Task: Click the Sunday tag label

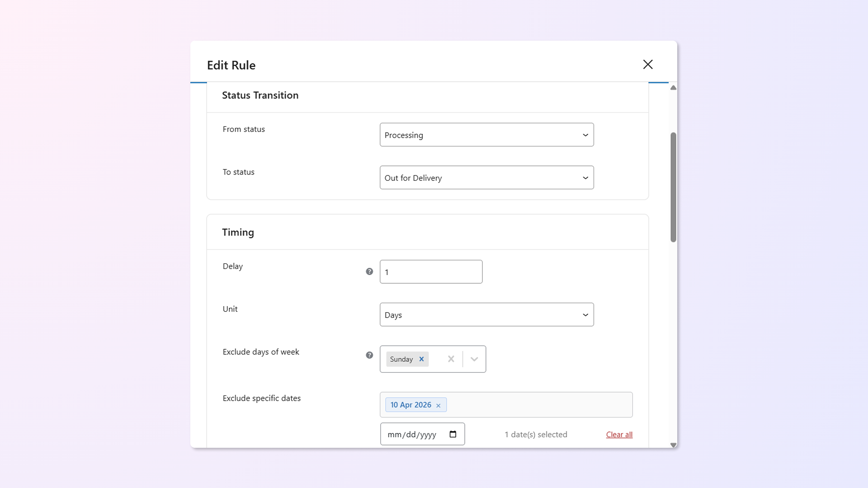Action: click(x=401, y=359)
